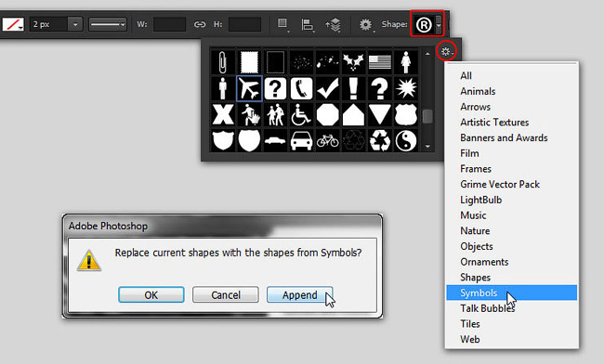Select the solid recycle symbol shape

coord(380,140)
